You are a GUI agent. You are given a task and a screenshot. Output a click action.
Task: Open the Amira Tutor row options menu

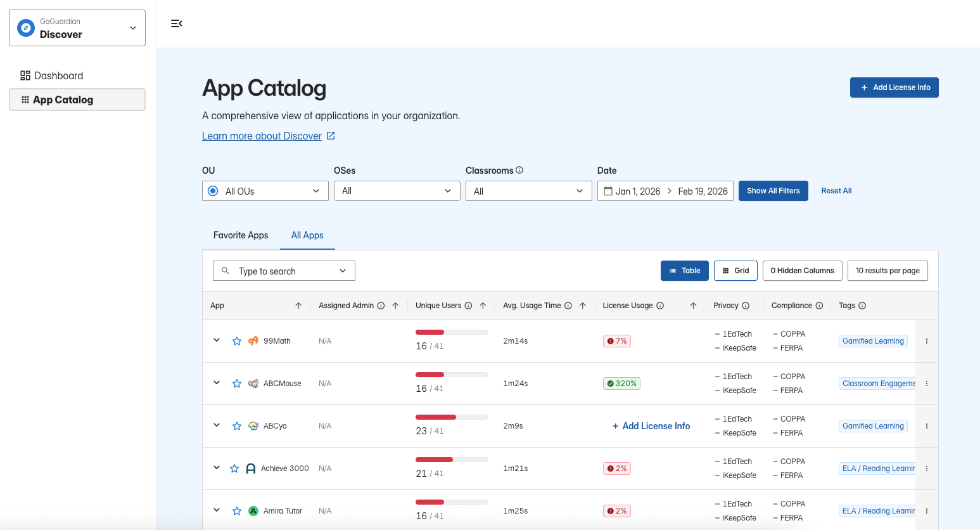927,511
